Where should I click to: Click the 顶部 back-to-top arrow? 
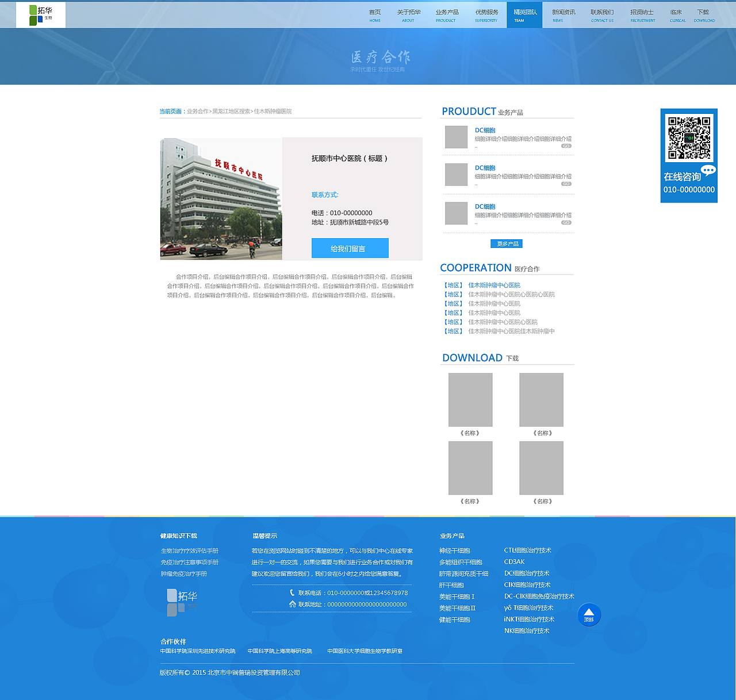pyautogui.click(x=589, y=614)
